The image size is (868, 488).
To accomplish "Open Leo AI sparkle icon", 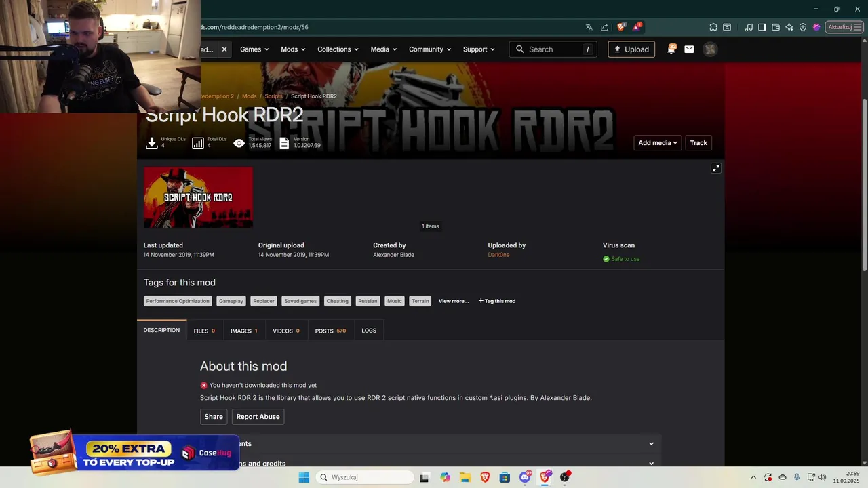I will pyautogui.click(x=789, y=27).
